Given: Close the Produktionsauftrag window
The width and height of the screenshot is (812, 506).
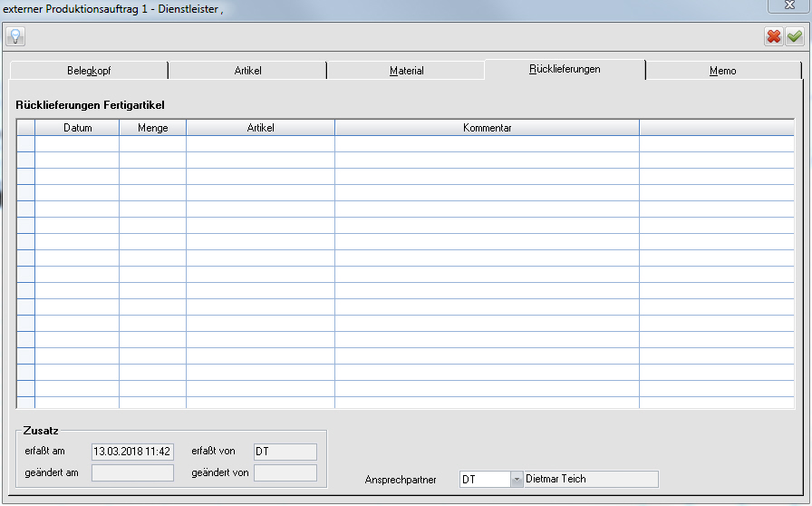Looking at the screenshot, I should 789,5.
